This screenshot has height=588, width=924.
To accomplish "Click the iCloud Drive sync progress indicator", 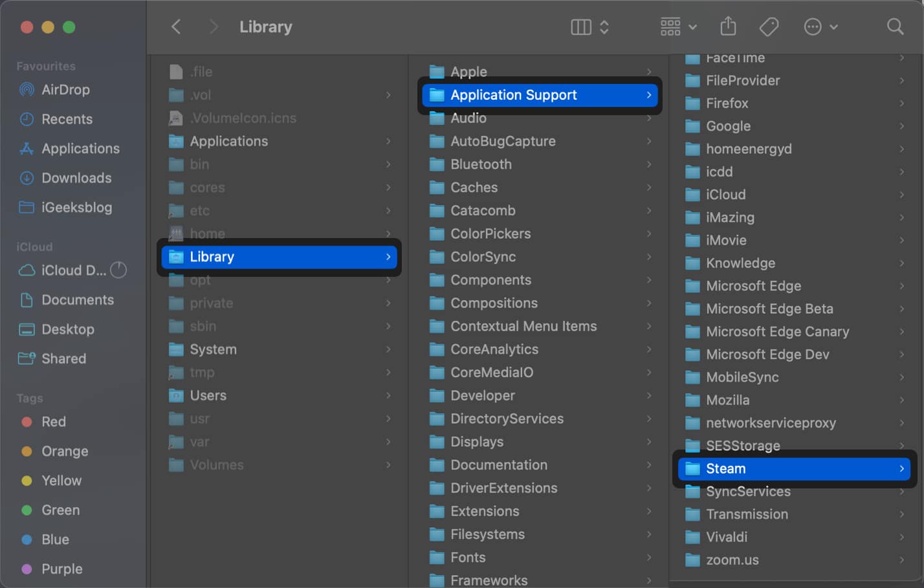I will tap(118, 270).
